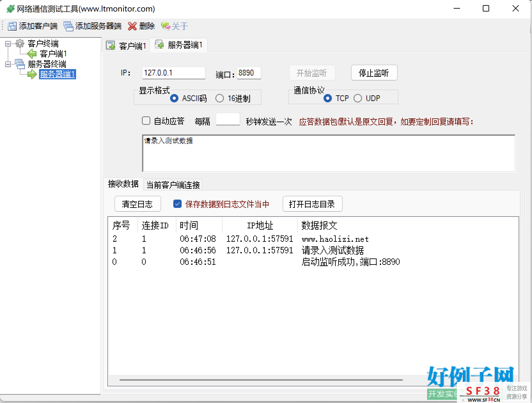Click the green right arrow icon for 服务器端1
This screenshot has height=403, width=532.
(32, 75)
